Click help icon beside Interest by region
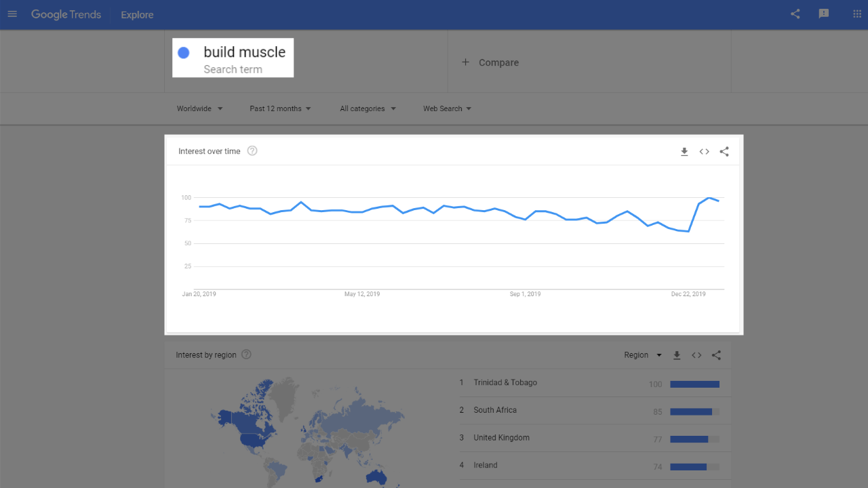This screenshot has width=868, height=488. tap(246, 354)
